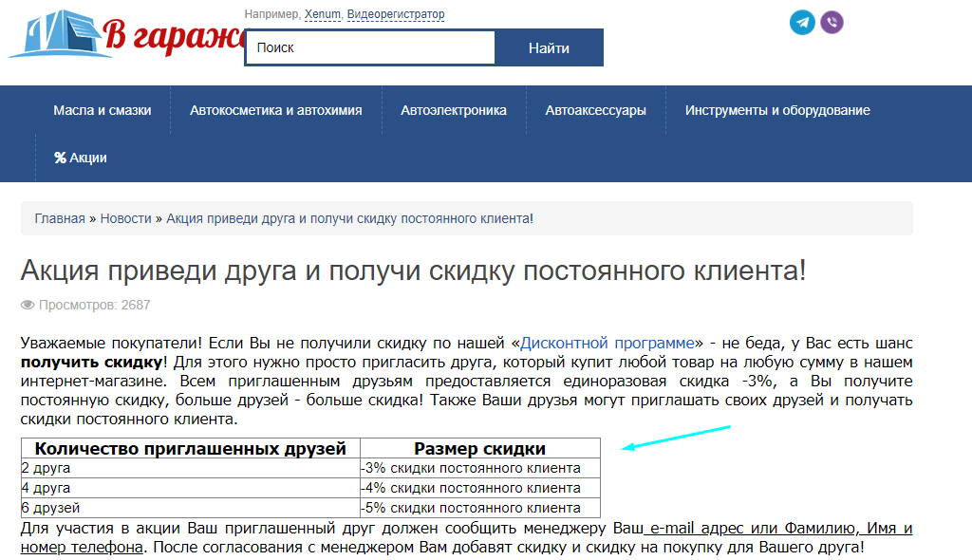Open the Viber contact icon

click(x=832, y=22)
